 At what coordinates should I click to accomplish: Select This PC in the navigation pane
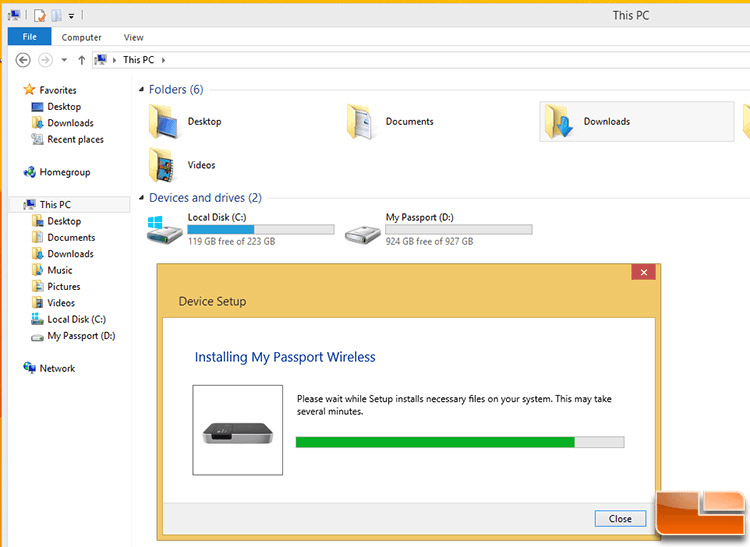point(55,205)
